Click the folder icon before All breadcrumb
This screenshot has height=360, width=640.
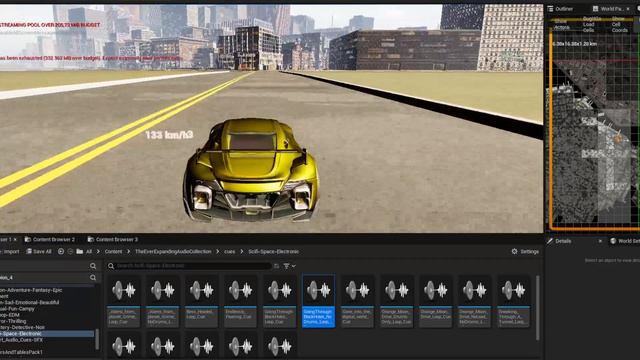tap(80, 251)
